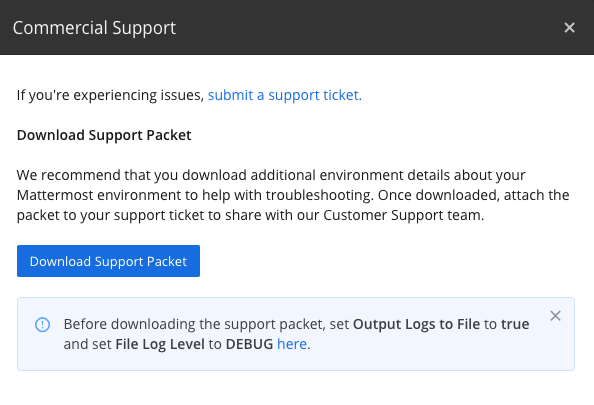The image size is (594, 405).
Task: Dismiss the log settings info banner
Action: click(555, 316)
